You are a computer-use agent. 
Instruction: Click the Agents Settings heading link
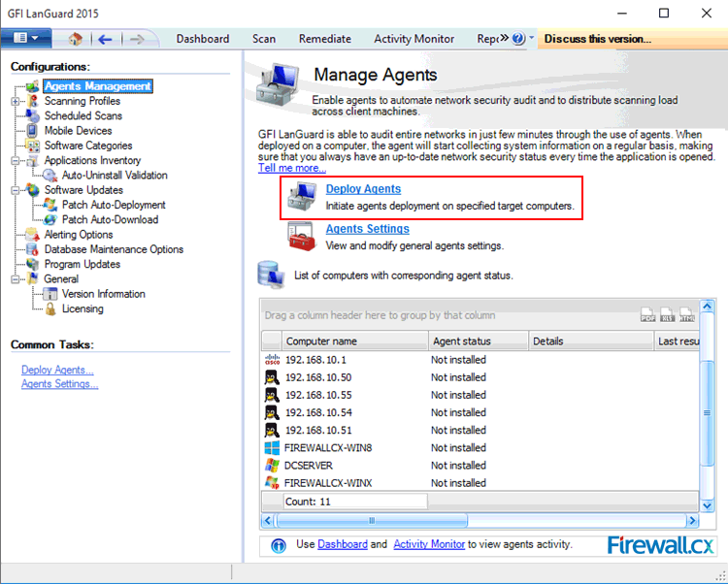click(367, 229)
